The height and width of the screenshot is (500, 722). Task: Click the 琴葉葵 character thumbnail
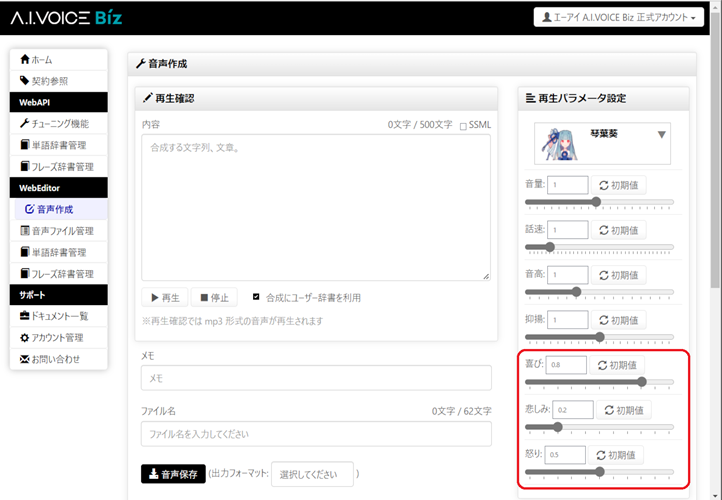[x=559, y=144]
